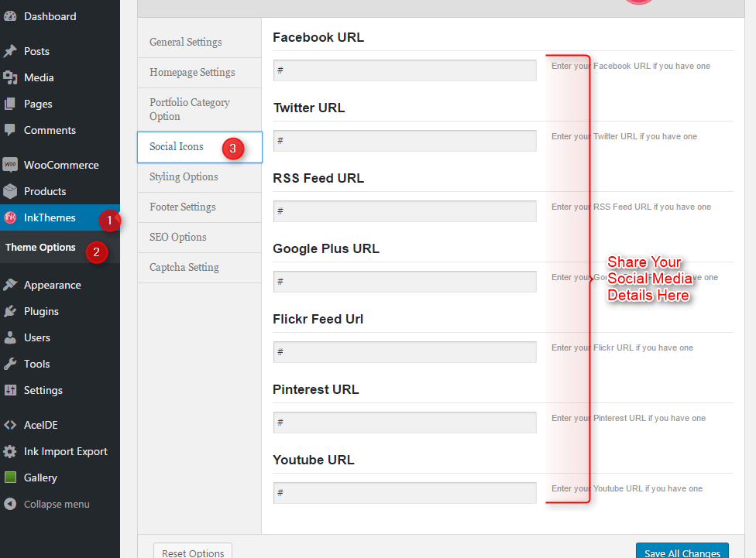Image resolution: width=756 pixels, height=558 pixels.
Task: Open Portfolio Category Option tab
Action: tap(200, 109)
